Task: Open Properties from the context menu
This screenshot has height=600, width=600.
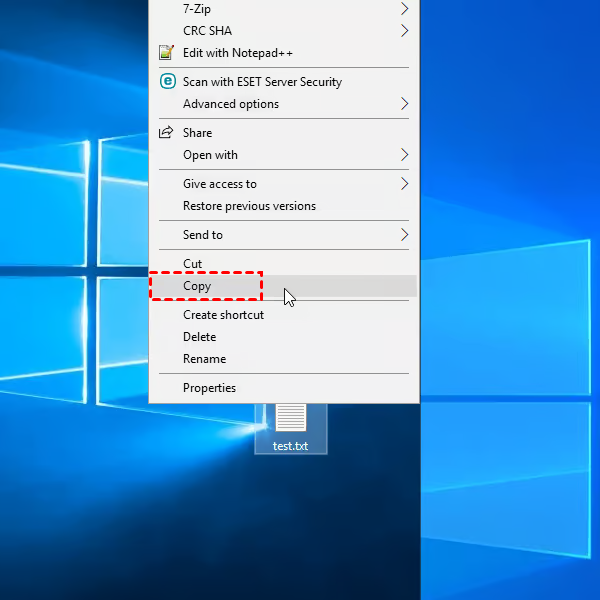Action: 209,388
